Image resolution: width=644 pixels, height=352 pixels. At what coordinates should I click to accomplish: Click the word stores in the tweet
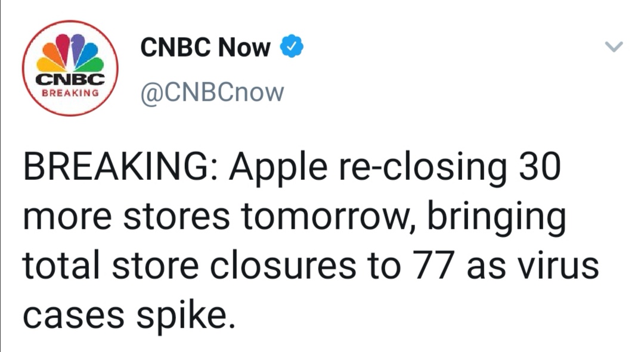(x=177, y=217)
